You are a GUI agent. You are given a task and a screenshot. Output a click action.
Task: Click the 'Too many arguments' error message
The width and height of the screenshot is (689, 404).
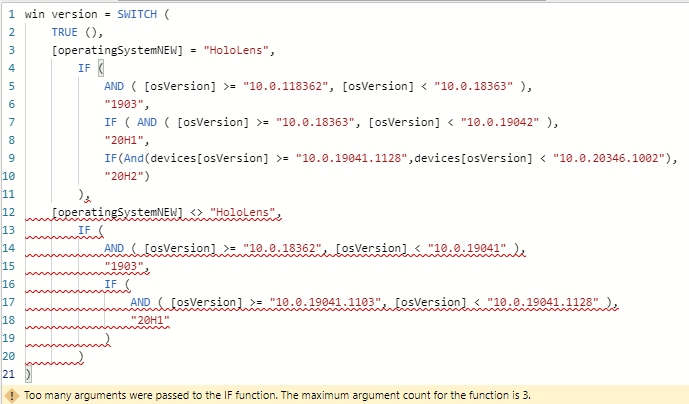coord(277,395)
